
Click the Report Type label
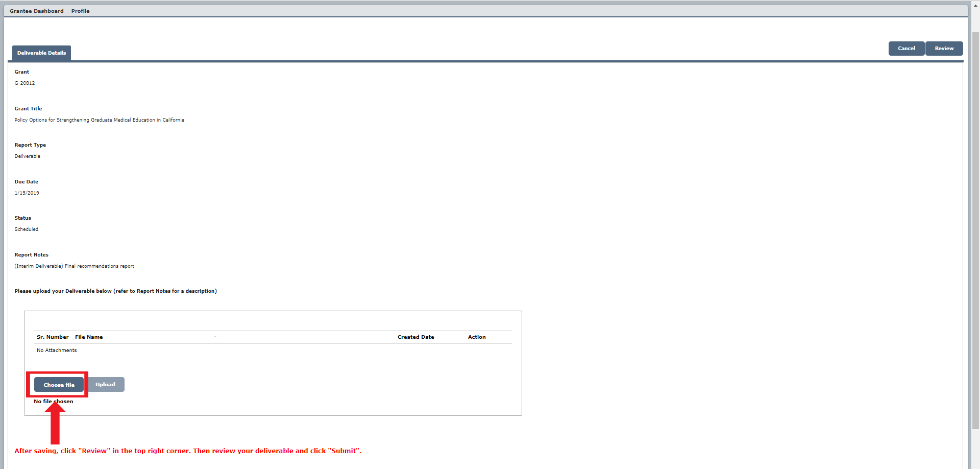tap(30, 145)
